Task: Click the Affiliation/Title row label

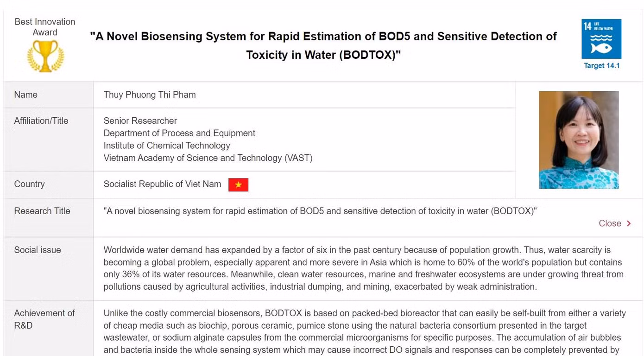Action: pos(41,121)
